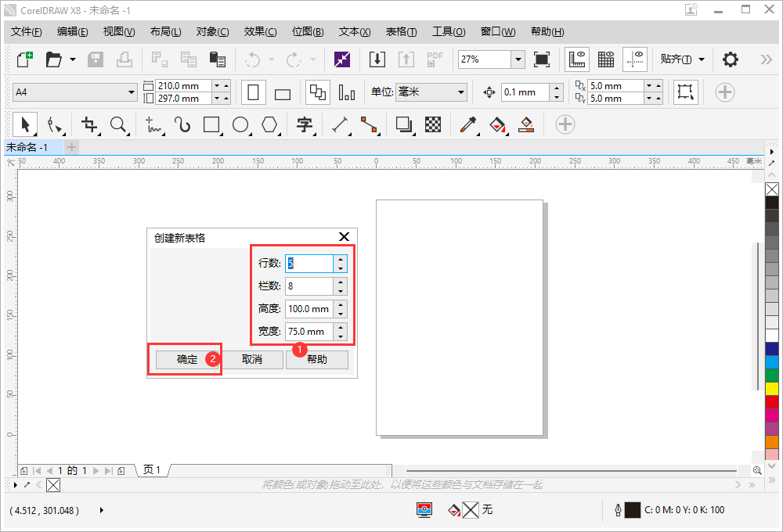Select the Color eyedropper tool
This screenshot has width=783, height=532.
[x=468, y=124]
